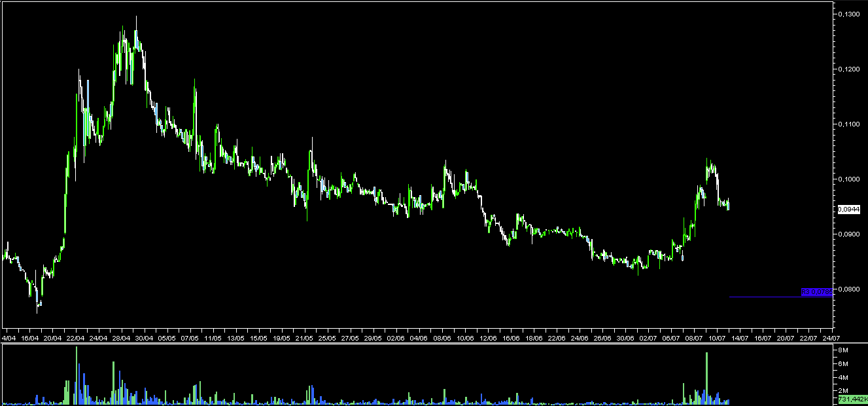Click the 07/05 date label
The image size is (868, 406).
click(x=190, y=339)
